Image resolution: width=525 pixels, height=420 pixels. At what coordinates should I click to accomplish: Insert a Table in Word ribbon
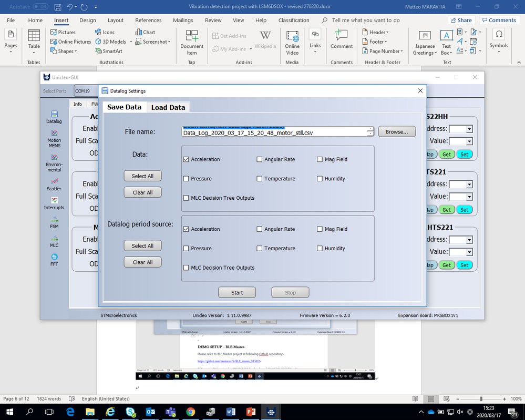tap(34, 41)
